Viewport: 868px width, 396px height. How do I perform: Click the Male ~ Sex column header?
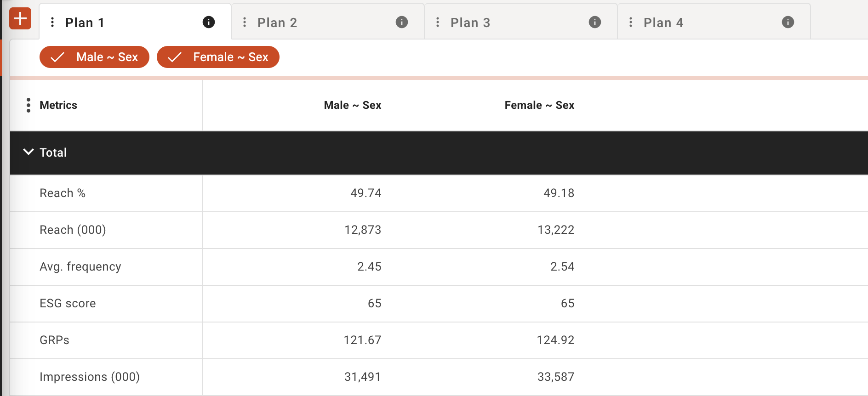tap(352, 105)
